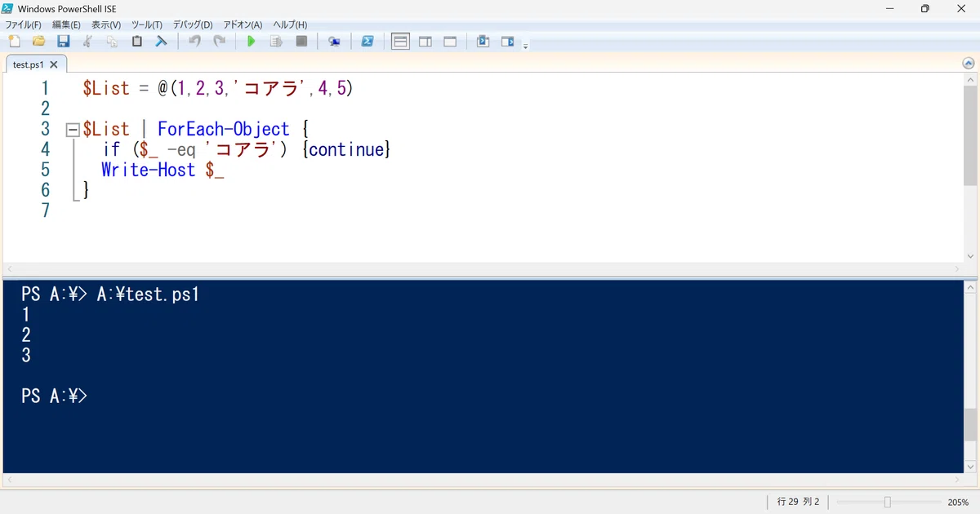Show script pane on right layout
The image size is (980, 514).
point(425,42)
